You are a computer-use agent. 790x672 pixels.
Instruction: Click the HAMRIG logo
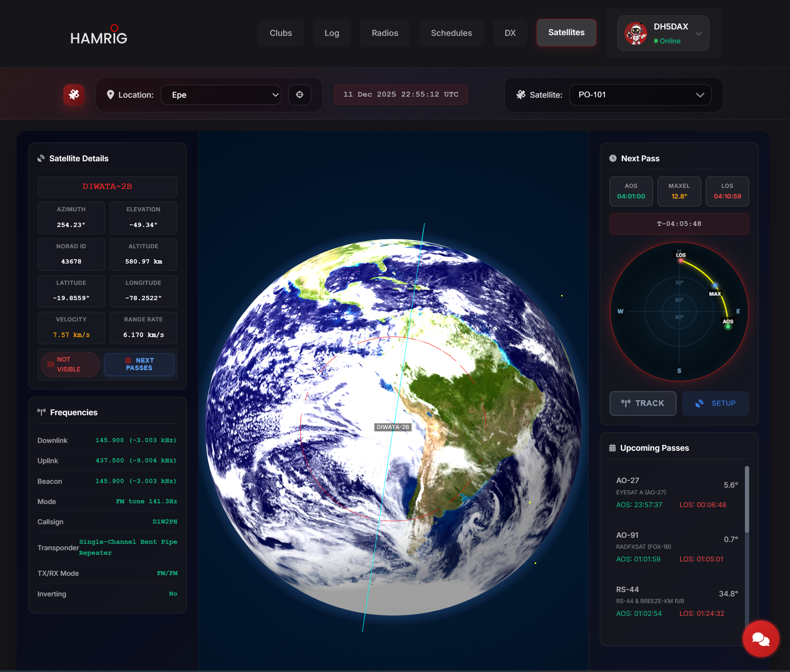point(99,35)
